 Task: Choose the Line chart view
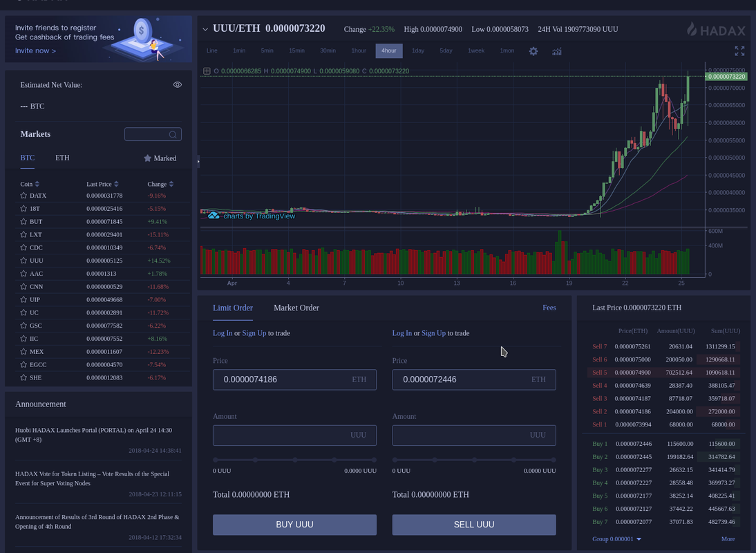pyautogui.click(x=211, y=50)
